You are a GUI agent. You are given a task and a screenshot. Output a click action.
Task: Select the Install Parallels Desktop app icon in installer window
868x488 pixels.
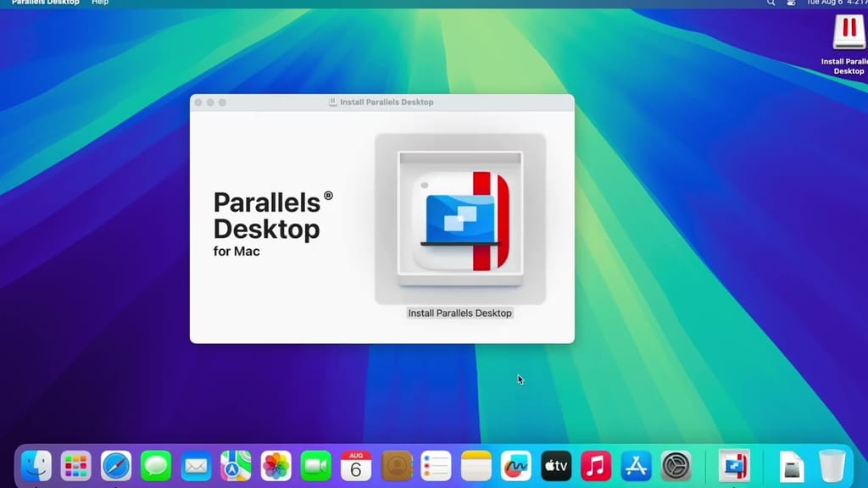coord(459,216)
